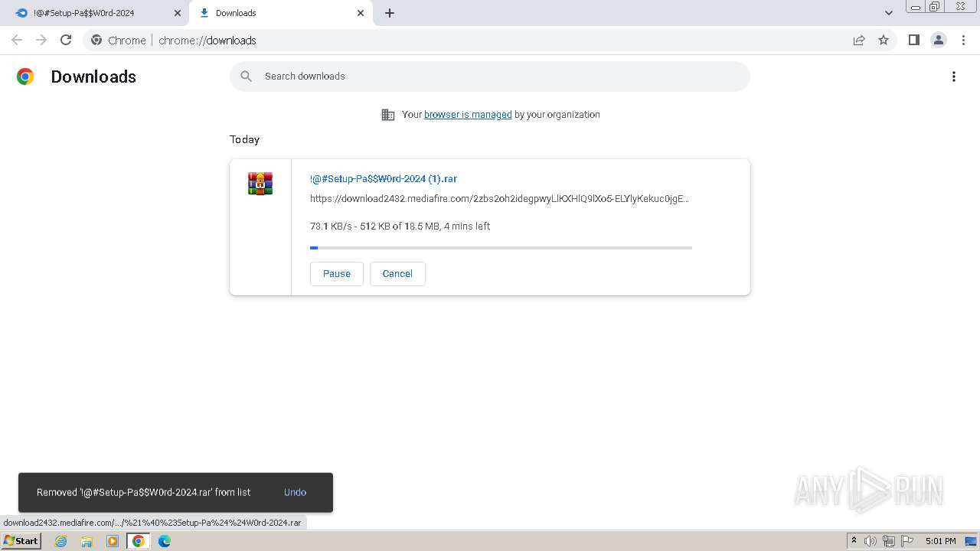The image size is (980, 551).
Task: Bookmark this page with the star icon
Action: 884,40
